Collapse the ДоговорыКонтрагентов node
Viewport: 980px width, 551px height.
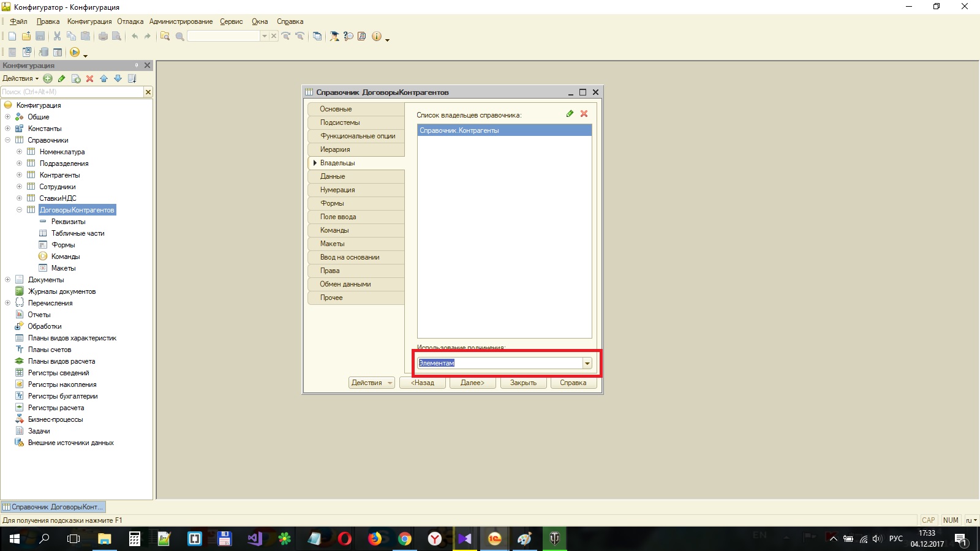pos(19,210)
